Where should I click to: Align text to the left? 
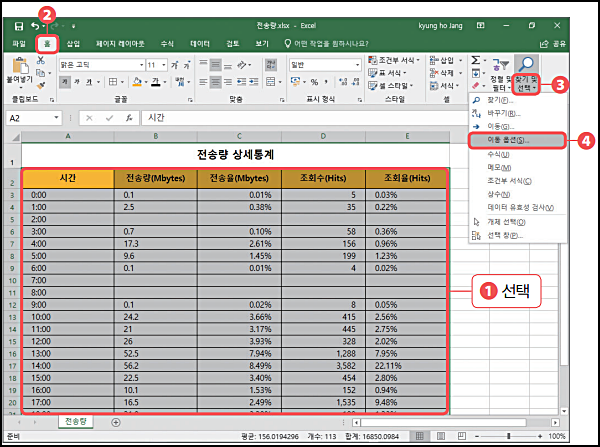click(x=203, y=82)
